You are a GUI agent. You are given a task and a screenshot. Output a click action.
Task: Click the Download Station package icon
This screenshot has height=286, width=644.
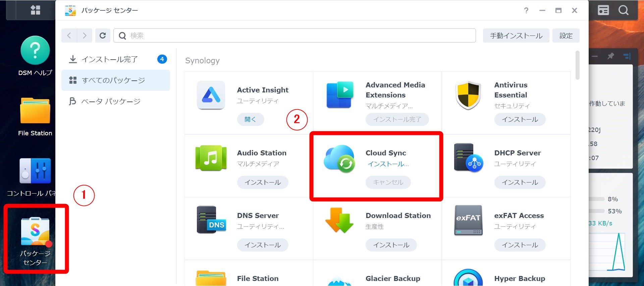point(340,220)
